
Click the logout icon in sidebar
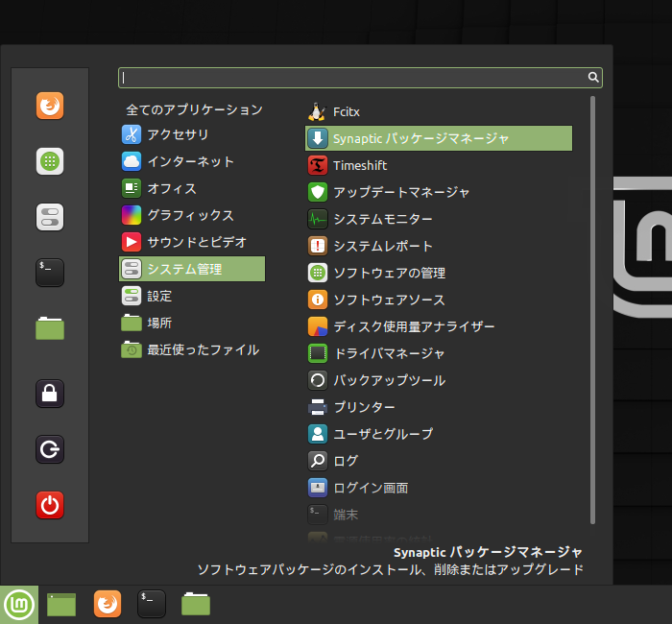coord(50,449)
